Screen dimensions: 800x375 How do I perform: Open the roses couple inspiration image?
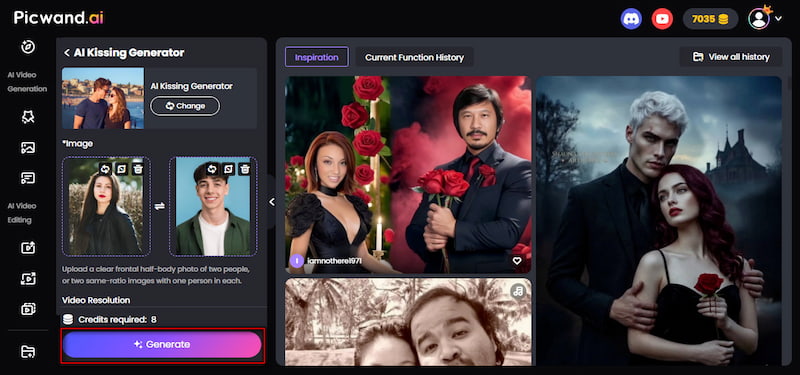[408, 174]
